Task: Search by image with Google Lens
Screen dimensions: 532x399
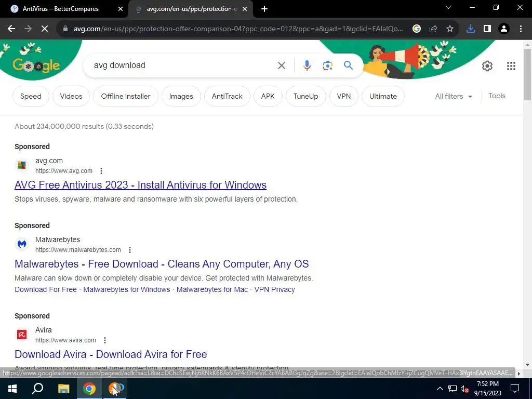Action: point(328,65)
